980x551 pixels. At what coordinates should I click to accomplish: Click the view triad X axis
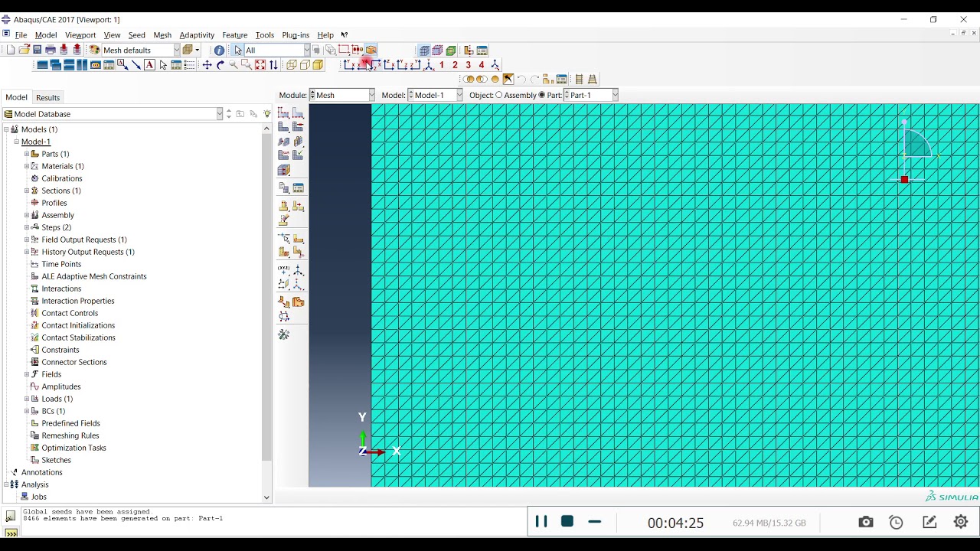(x=396, y=452)
